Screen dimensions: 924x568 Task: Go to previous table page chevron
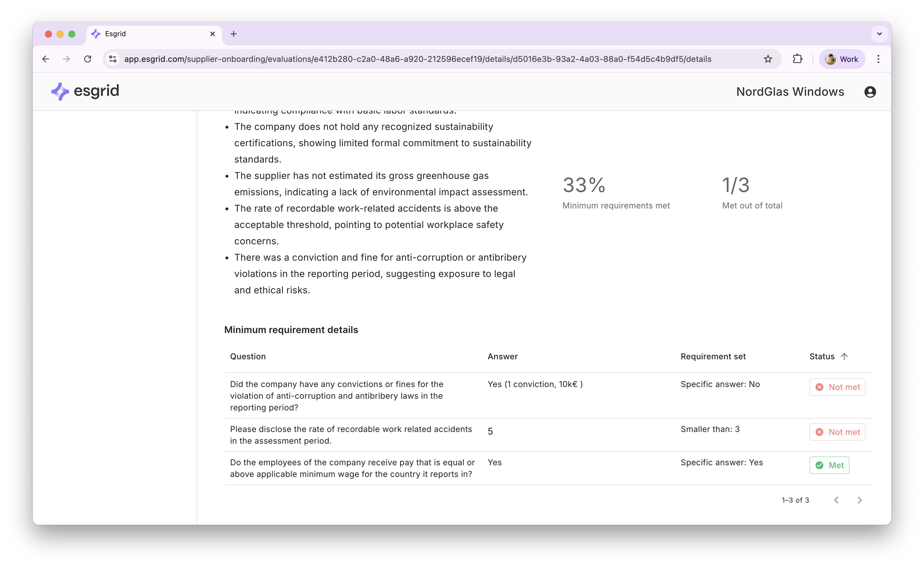pyautogui.click(x=836, y=500)
